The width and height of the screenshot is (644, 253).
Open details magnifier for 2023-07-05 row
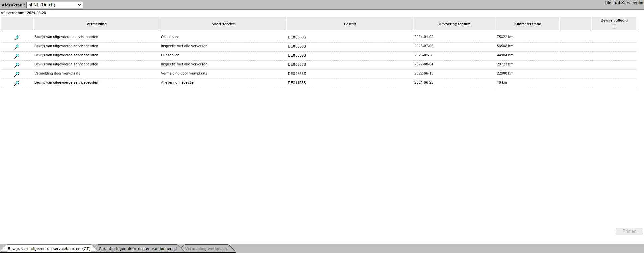pyautogui.click(x=17, y=47)
